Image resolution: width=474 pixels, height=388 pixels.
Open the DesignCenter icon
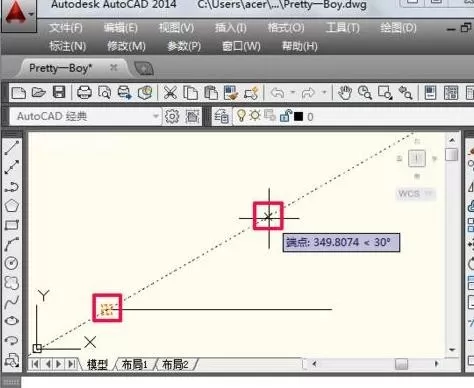451,93
